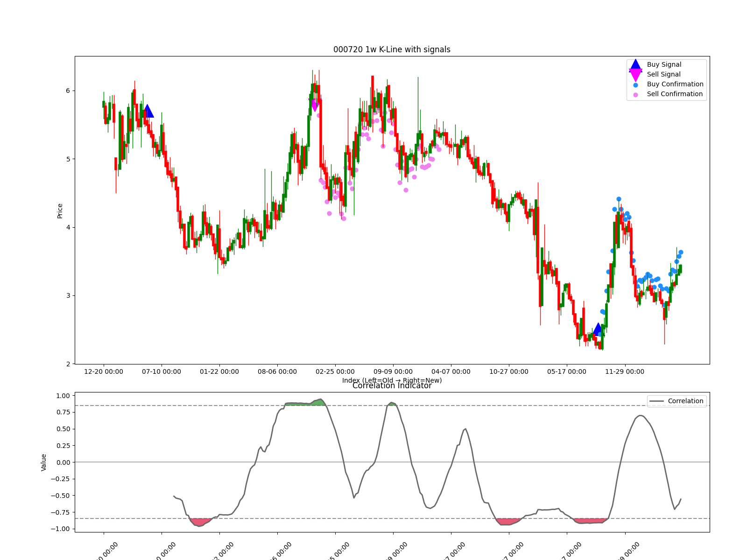747x560 pixels.
Task: Click the "01-22 00:00" x-axis tick label
Action: tap(219, 371)
